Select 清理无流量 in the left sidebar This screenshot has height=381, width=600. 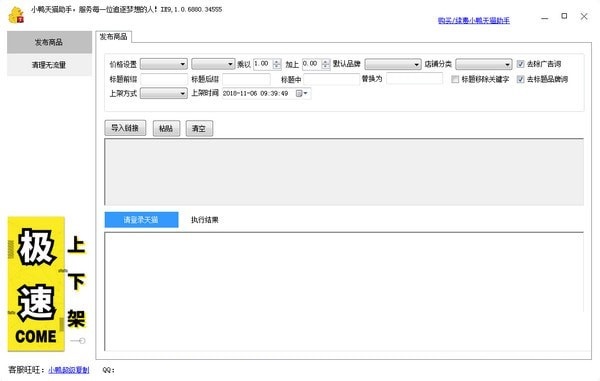click(49, 65)
